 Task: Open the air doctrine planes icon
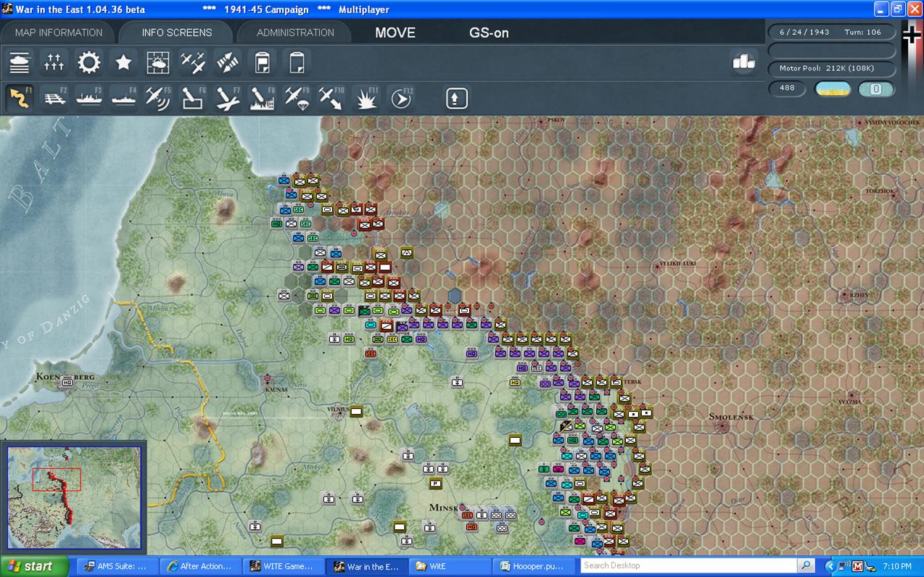click(x=193, y=63)
